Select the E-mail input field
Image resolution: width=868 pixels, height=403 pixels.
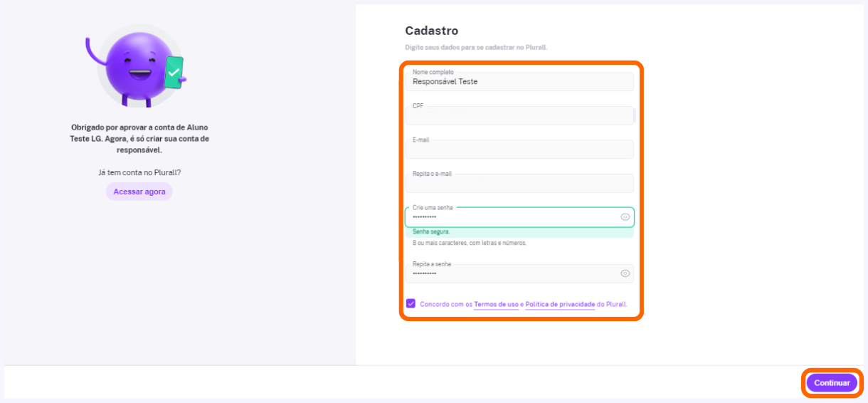519,150
